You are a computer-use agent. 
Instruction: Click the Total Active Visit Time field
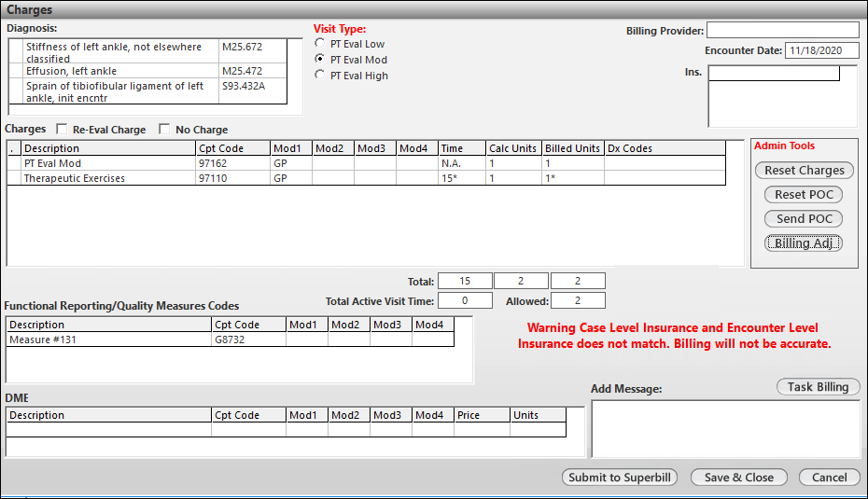tap(465, 300)
